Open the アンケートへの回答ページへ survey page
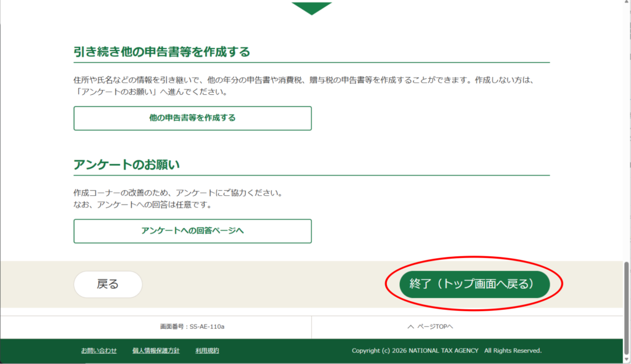The width and height of the screenshot is (631, 364). click(192, 231)
